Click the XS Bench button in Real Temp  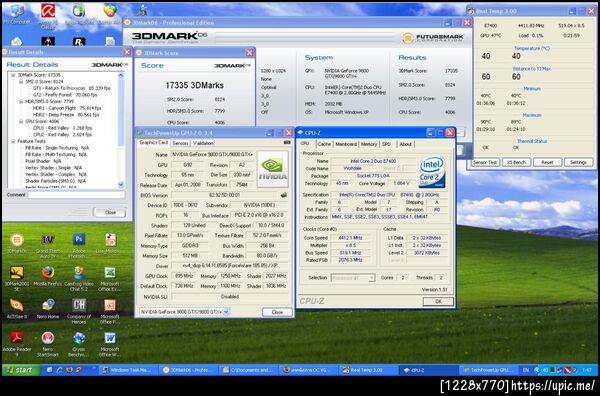pos(516,162)
